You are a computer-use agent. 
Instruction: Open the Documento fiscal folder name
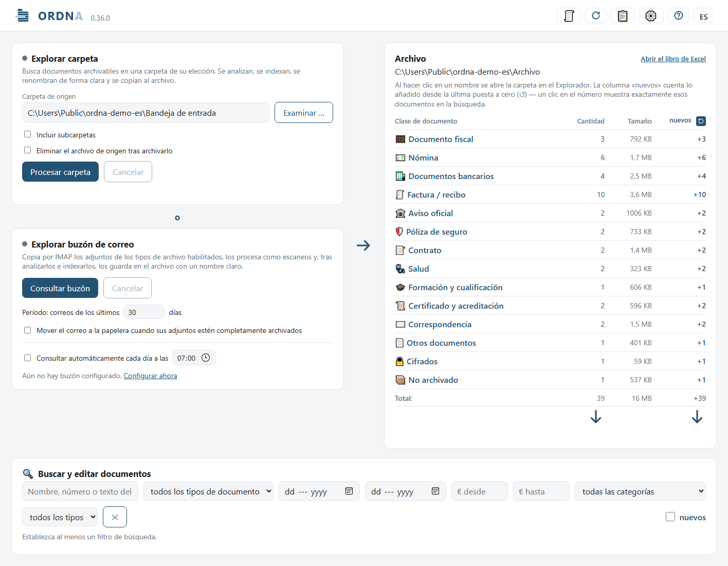click(441, 139)
